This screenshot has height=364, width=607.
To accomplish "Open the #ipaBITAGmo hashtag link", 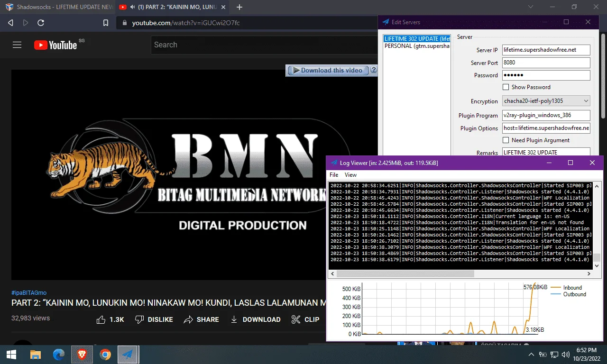I will coord(29,292).
